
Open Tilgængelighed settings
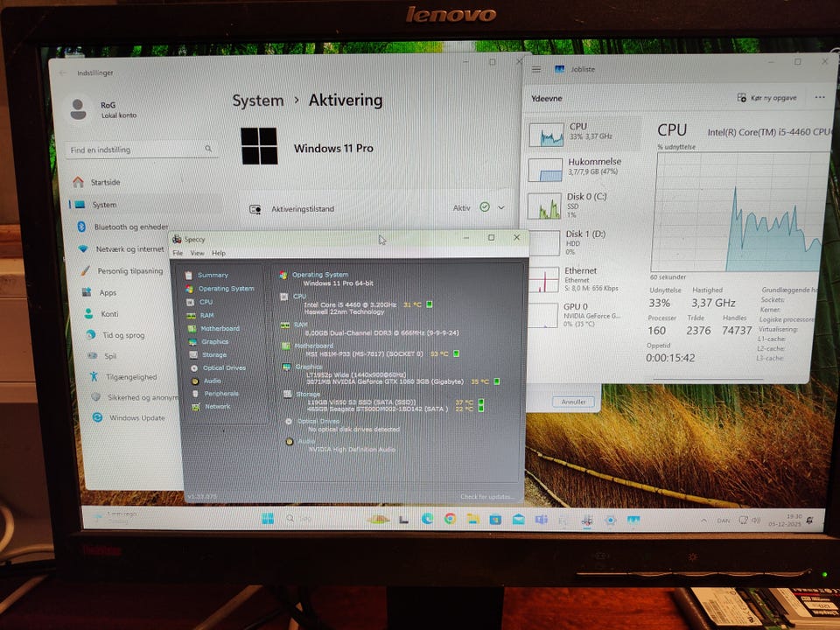click(x=130, y=377)
